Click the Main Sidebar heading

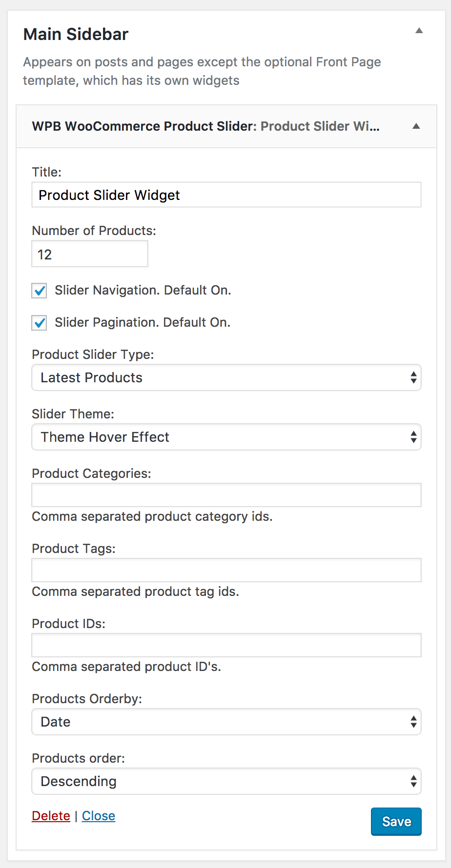[76, 34]
